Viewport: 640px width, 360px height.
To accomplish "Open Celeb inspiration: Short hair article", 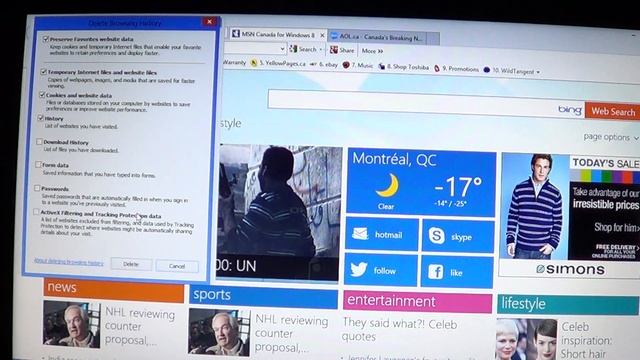I will (x=586, y=340).
